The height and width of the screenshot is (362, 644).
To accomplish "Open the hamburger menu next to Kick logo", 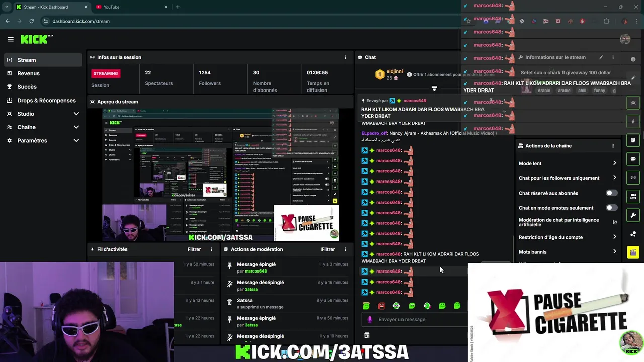I will click(x=11, y=39).
